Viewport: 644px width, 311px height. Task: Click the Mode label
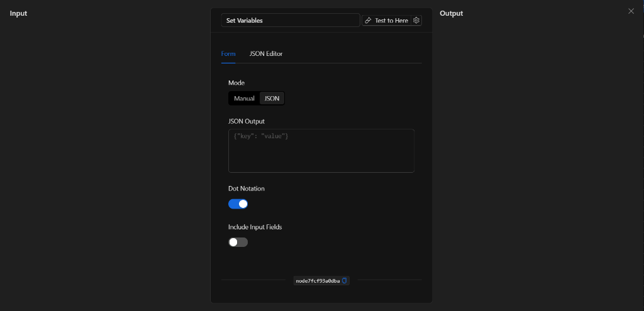click(236, 83)
